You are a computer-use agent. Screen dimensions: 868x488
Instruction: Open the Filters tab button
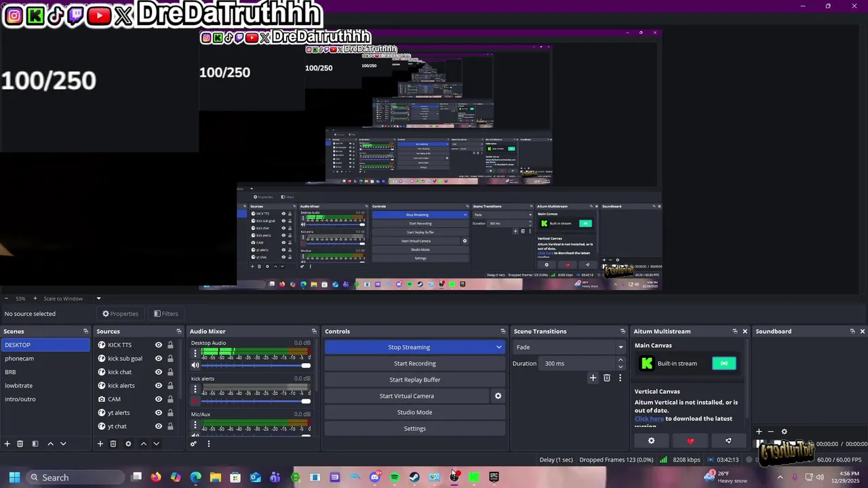point(165,314)
